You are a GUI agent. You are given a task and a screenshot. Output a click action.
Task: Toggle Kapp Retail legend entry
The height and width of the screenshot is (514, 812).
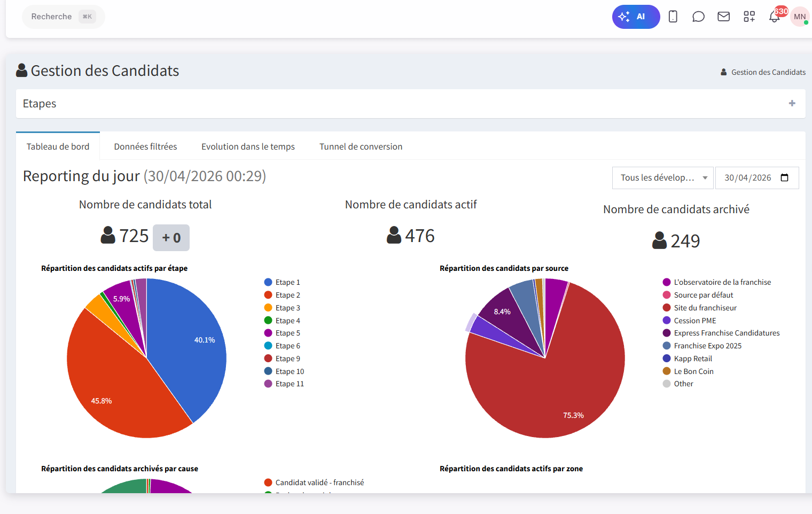tap(687, 359)
